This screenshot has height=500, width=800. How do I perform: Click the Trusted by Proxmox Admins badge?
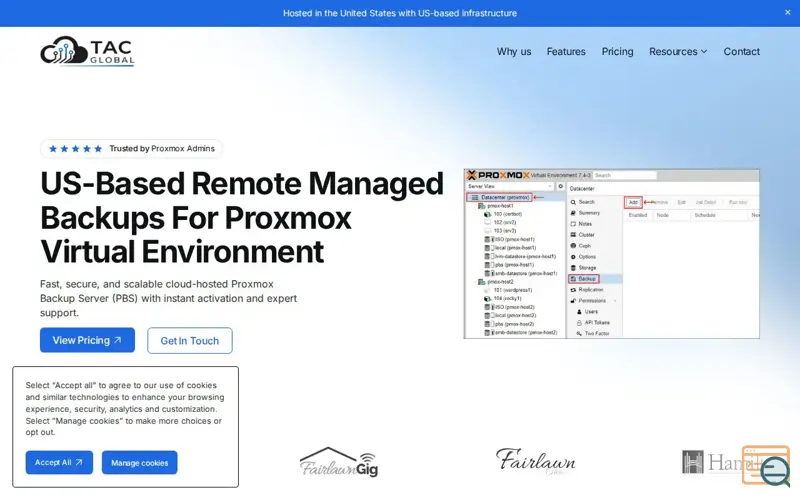(131, 148)
